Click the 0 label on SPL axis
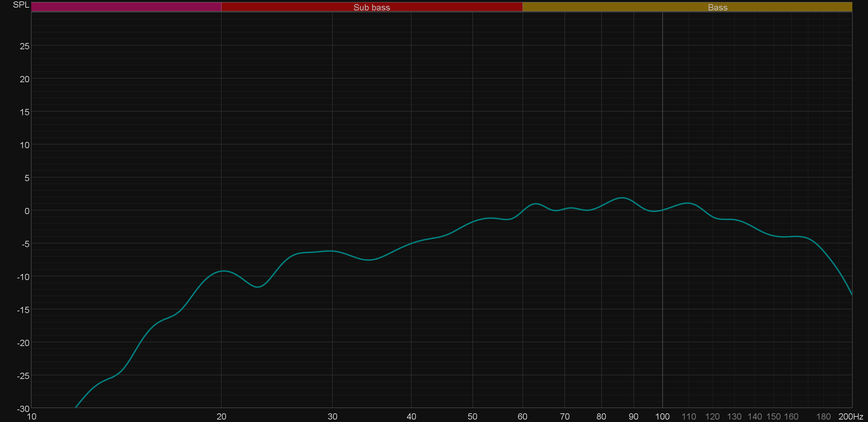Image resolution: width=868 pixels, height=422 pixels. (27, 211)
